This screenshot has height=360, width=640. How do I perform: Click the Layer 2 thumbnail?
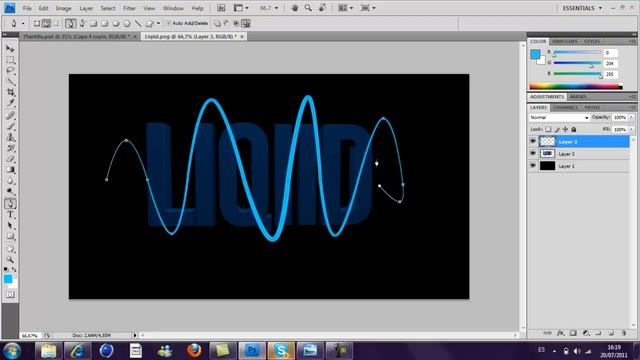(x=547, y=154)
